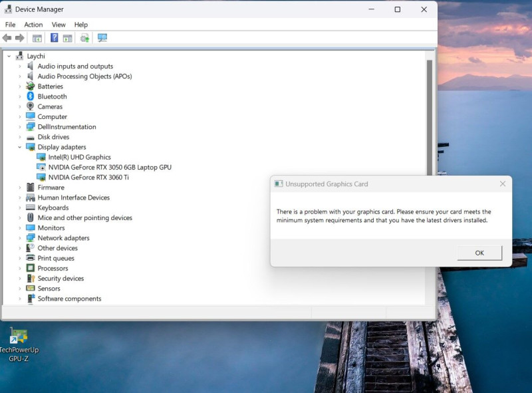Screen dimensions: 532x393
Task: Select the Other devices entry
Action: [57, 248]
